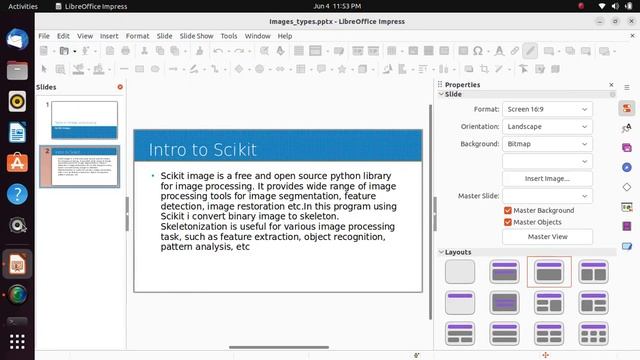Click the Intro to Scikit slide title
This screenshot has width=640, height=360.
[x=202, y=150]
